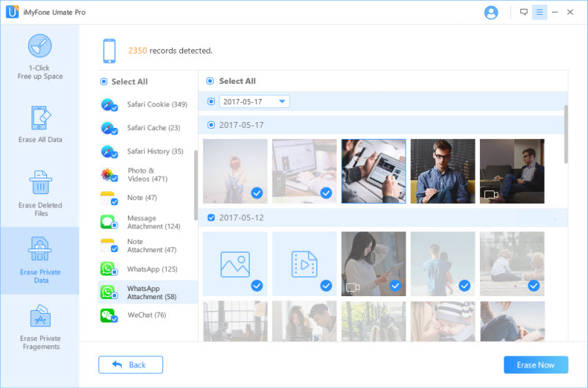
Task: Select the Safari Cookie category icon
Action: pyautogui.click(x=109, y=104)
